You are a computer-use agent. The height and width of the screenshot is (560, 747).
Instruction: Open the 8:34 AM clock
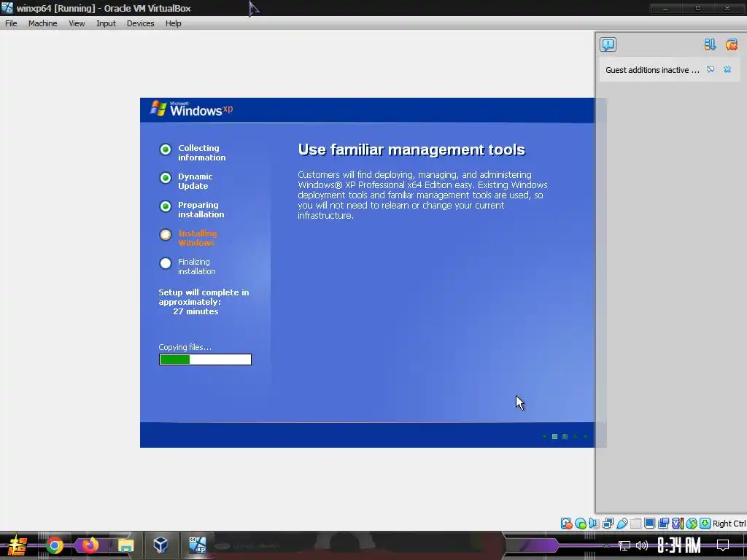[x=679, y=545]
